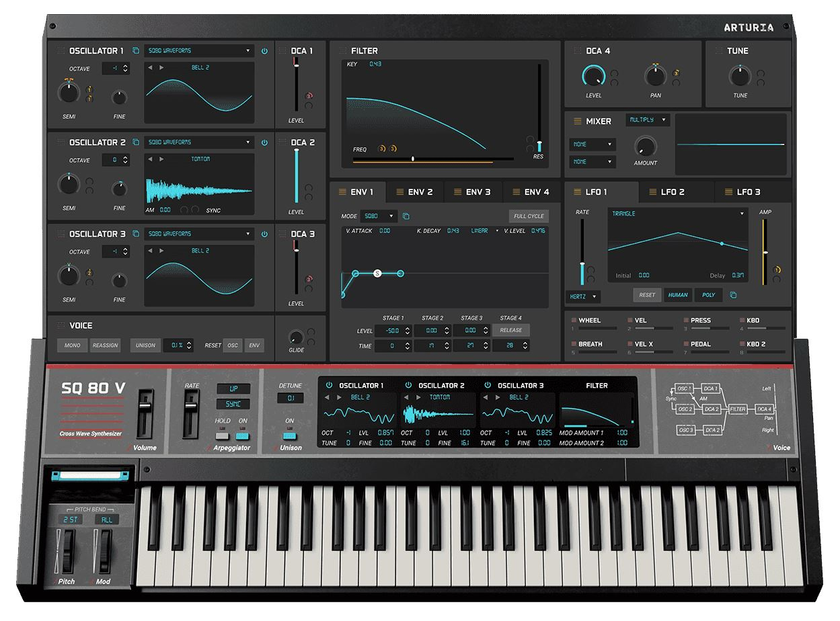Viewport: 840px width, 621px height.
Task: Click the REASSIGN button
Action: click(105, 345)
